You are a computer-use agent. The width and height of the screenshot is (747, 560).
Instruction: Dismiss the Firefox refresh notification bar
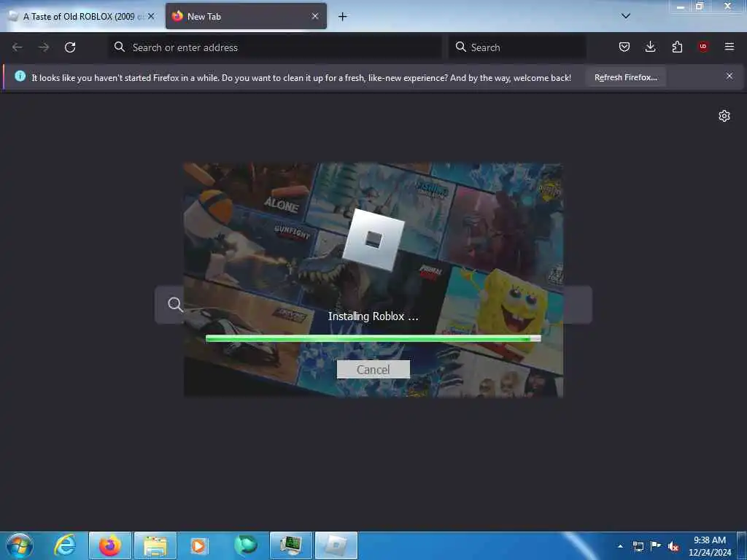point(729,76)
